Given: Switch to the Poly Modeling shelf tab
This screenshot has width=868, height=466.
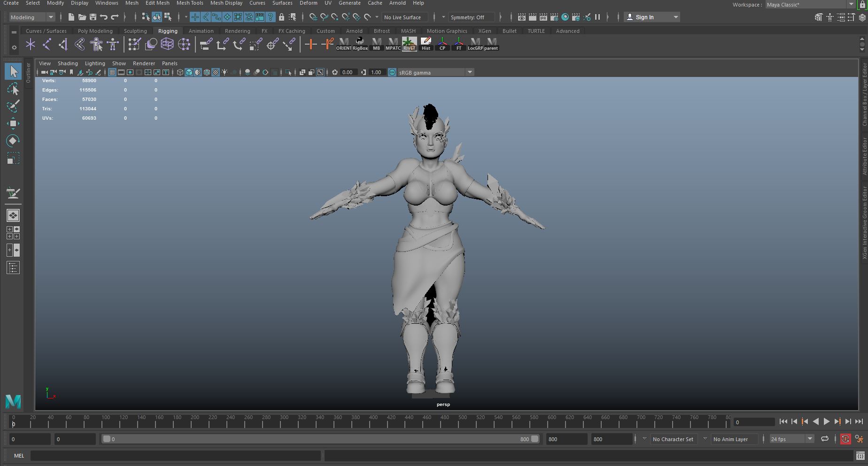Looking at the screenshot, I should click(95, 31).
